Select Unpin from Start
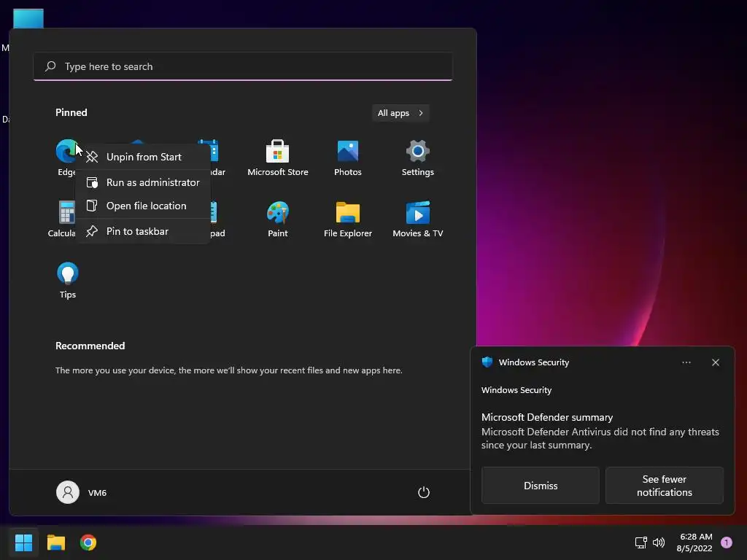Screen dimensions: 747x560 (x=143, y=157)
